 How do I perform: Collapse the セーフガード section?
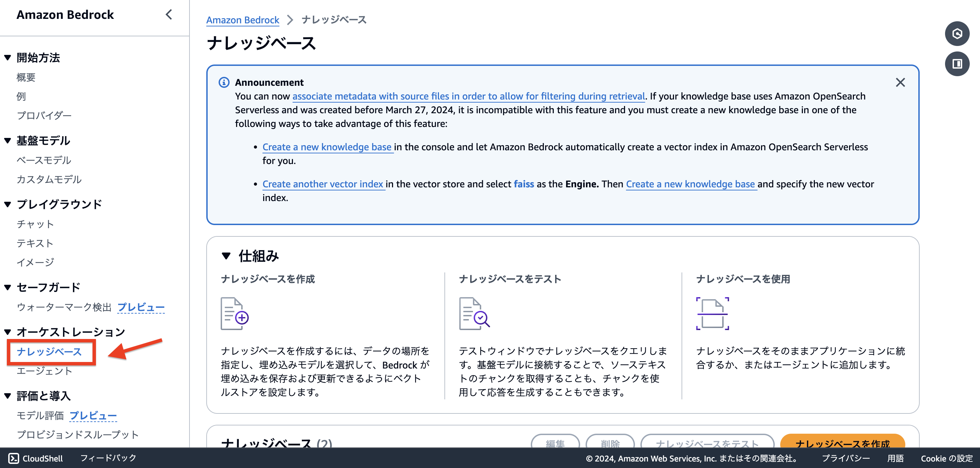pyautogui.click(x=7, y=287)
